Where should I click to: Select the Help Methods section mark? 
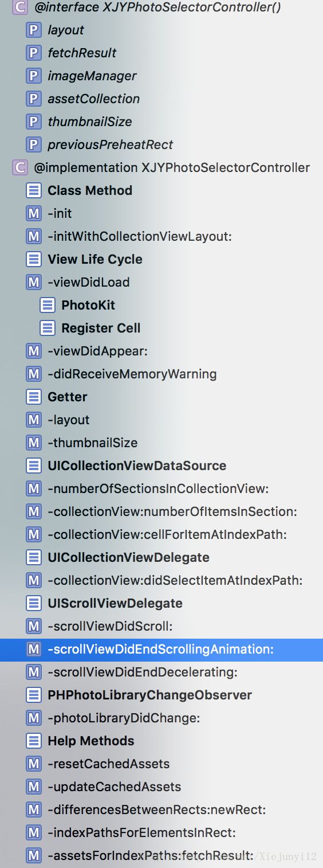[x=91, y=741]
